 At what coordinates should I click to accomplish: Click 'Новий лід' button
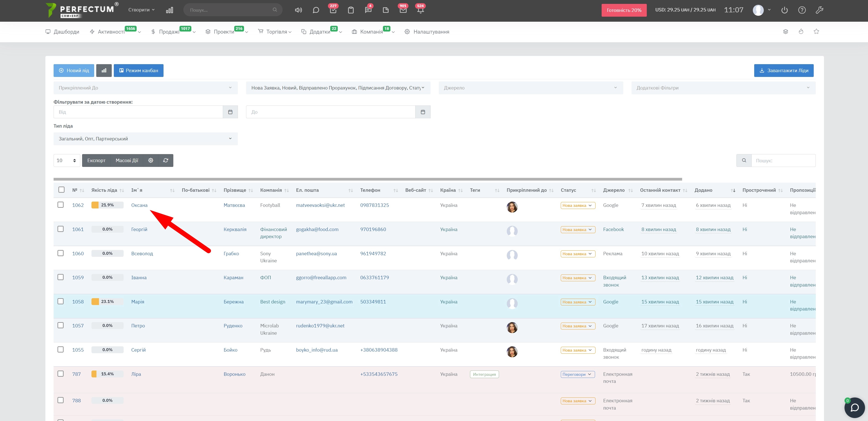74,71
